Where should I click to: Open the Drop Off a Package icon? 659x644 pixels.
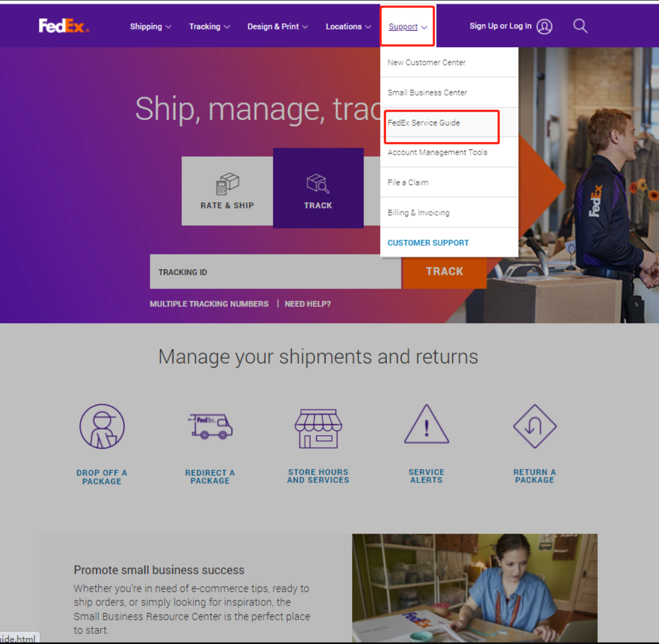click(x=102, y=427)
